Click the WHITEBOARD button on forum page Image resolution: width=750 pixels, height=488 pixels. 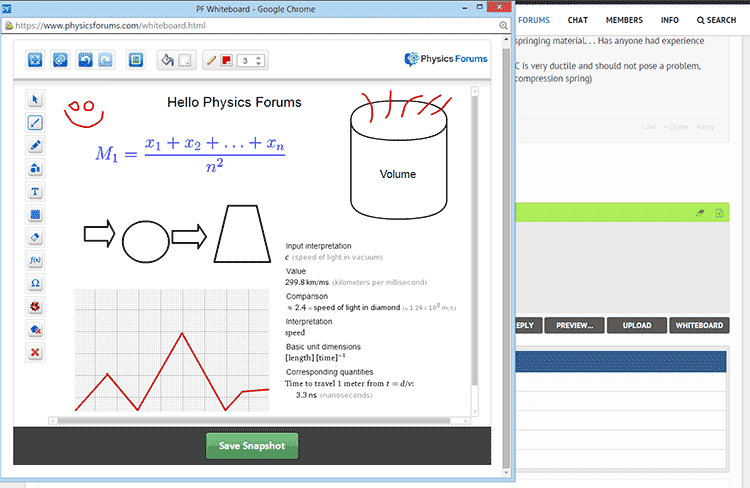pyautogui.click(x=699, y=325)
